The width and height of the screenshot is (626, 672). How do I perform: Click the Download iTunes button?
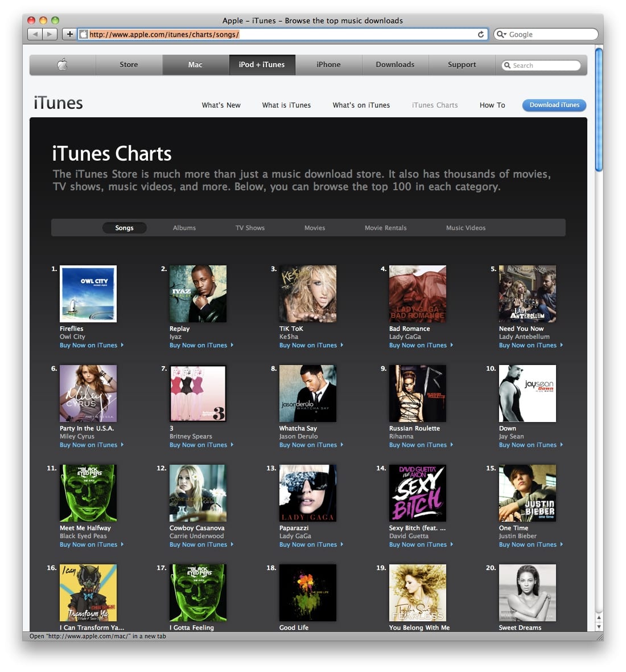554,105
